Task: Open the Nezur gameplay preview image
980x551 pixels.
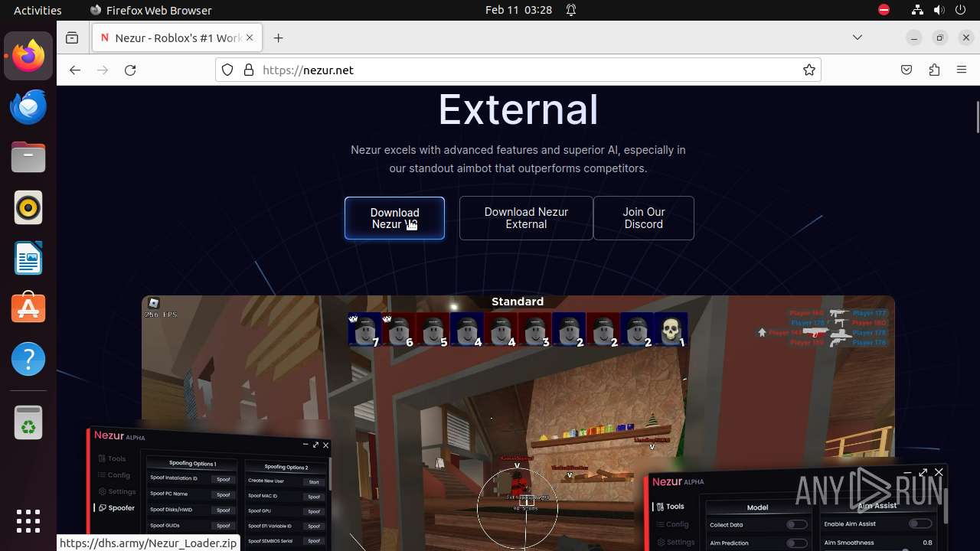Action: click(x=518, y=422)
